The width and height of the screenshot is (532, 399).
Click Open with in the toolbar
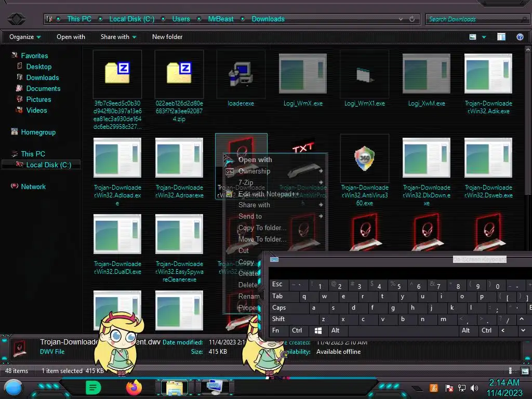[71, 37]
